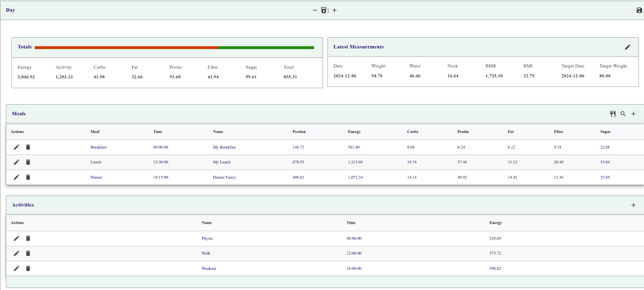Open the meal utensils icon in Meals
The width and height of the screenshot is (644, 290).
[x=613, y=114]
